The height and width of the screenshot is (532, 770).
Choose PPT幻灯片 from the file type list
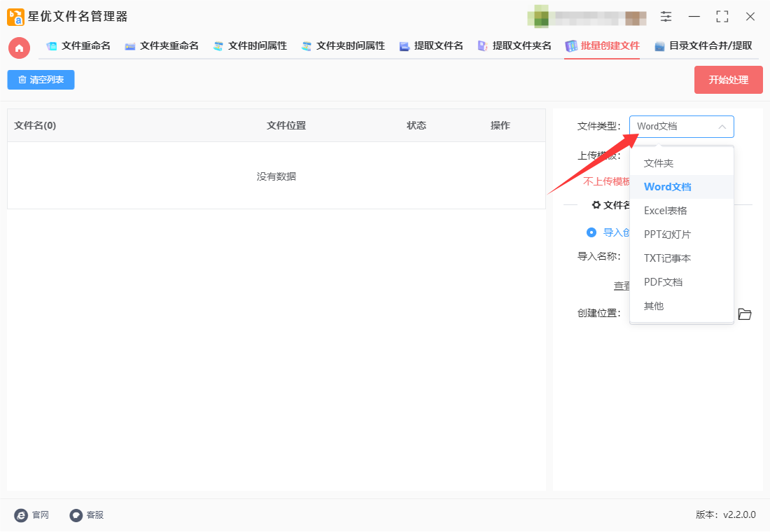(682, 234)
